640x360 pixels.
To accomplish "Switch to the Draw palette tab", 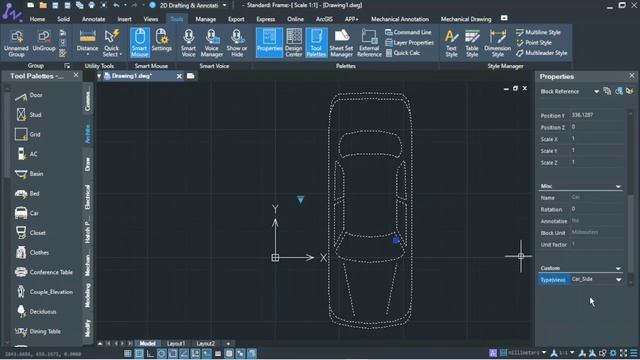I will (x=87, y=164).
